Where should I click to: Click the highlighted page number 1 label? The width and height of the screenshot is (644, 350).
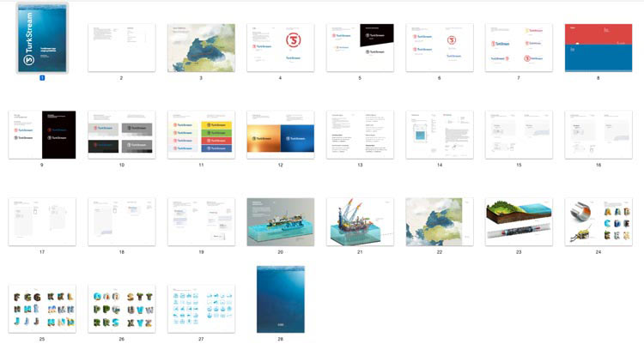[42, 78]
